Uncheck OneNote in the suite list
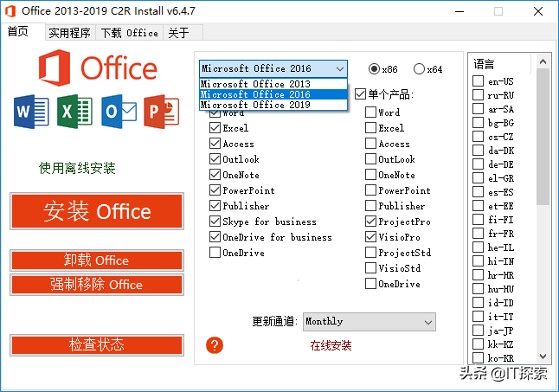 click(215, 175)
